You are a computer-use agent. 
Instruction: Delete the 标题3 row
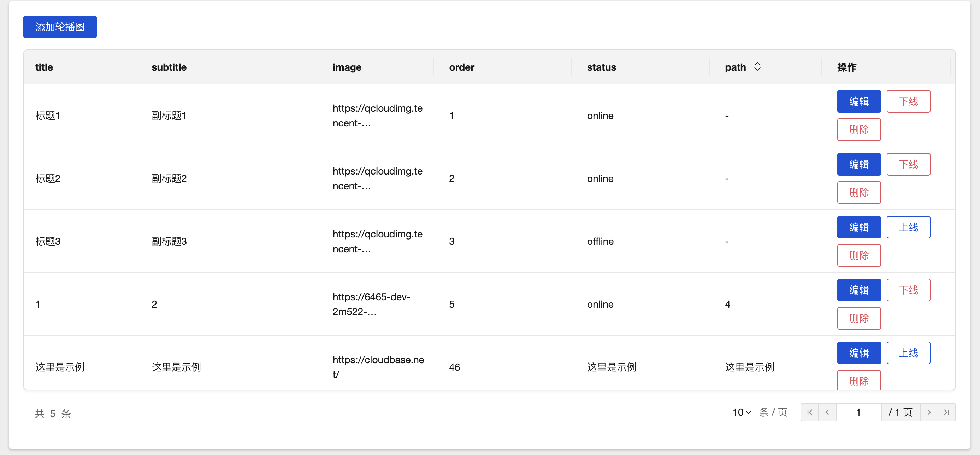click(x=858, y=255)
